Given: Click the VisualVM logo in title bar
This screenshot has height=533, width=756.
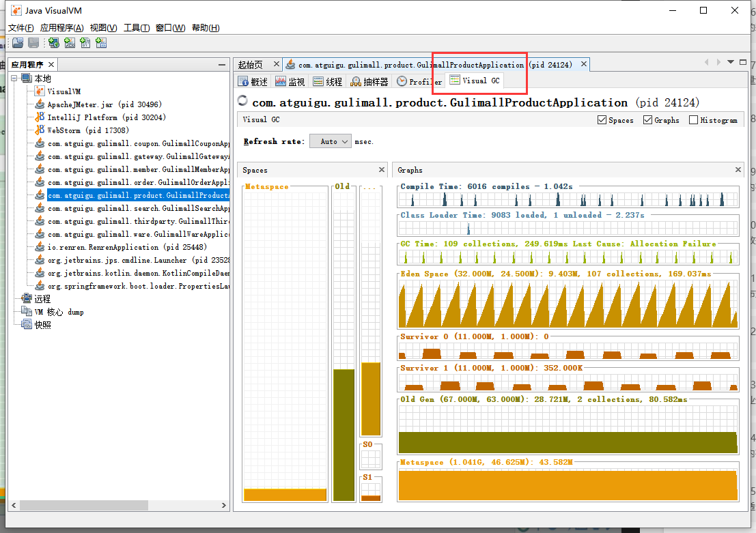Looking at the screenshot, I should tap(16, 10).
